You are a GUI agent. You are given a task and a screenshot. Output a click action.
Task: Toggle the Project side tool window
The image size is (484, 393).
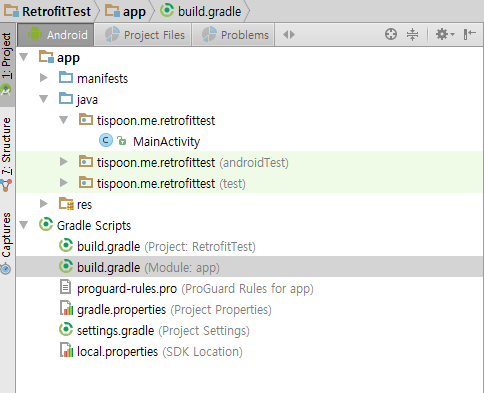coord(7,64)
